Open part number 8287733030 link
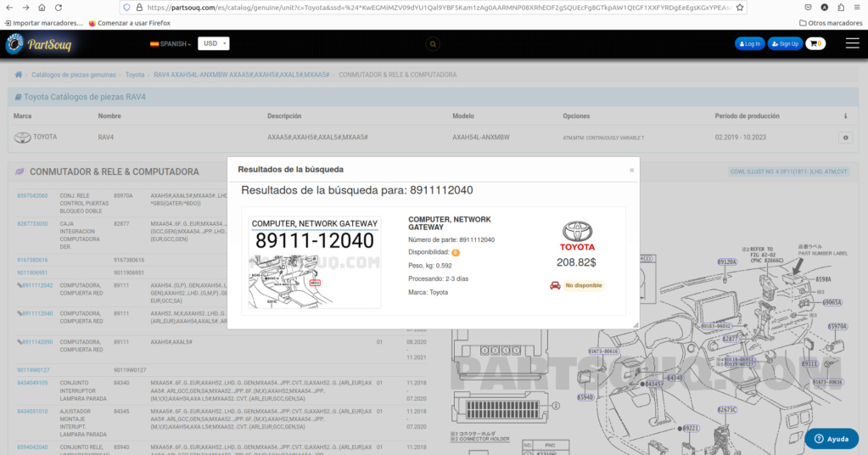868x455 pixels. (x=32, y=224)
